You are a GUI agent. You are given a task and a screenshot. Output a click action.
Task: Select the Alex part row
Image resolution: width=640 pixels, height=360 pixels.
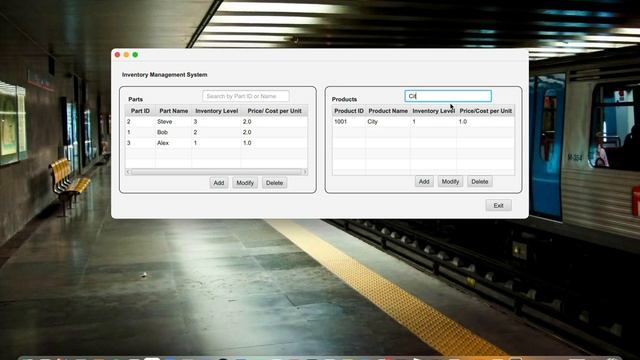coord(216,143)
